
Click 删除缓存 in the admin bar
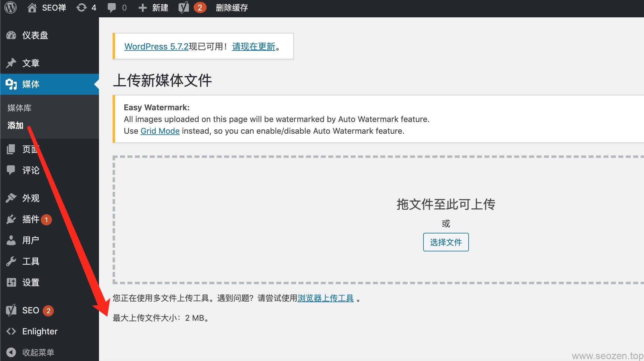(232, 8)
